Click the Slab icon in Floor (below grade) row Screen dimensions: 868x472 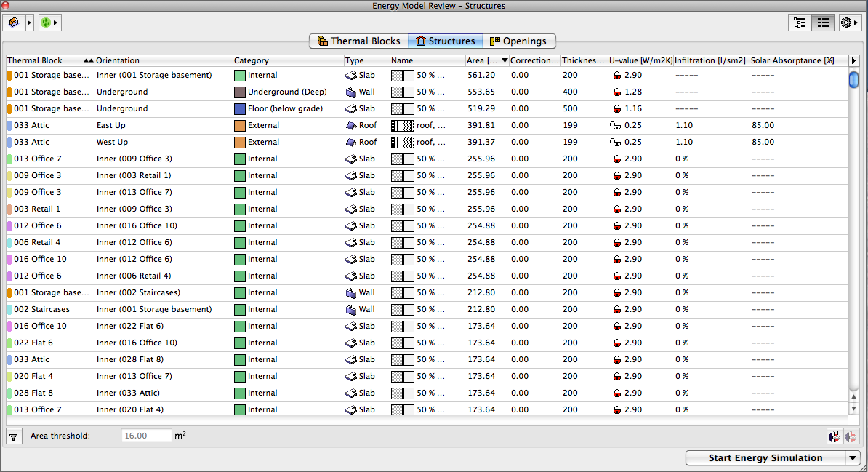coord(351,108)
